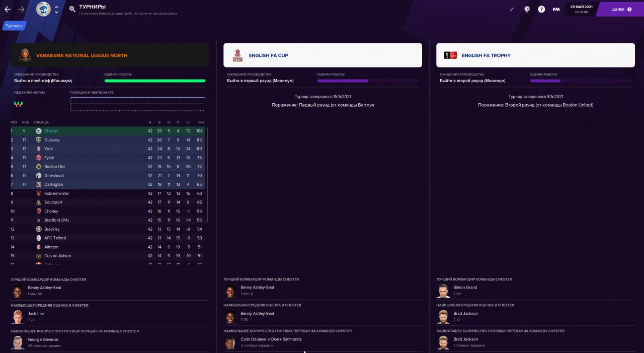Open the world globe icon
Screen dimensions: 644x353
coord(527,9)
